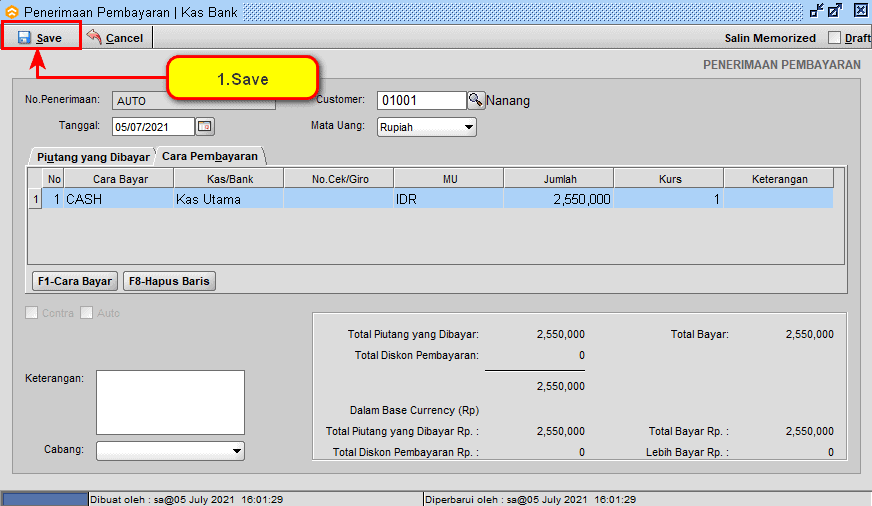Select the Kas Utama cell
872x506 pixels.
click(229, 199)
